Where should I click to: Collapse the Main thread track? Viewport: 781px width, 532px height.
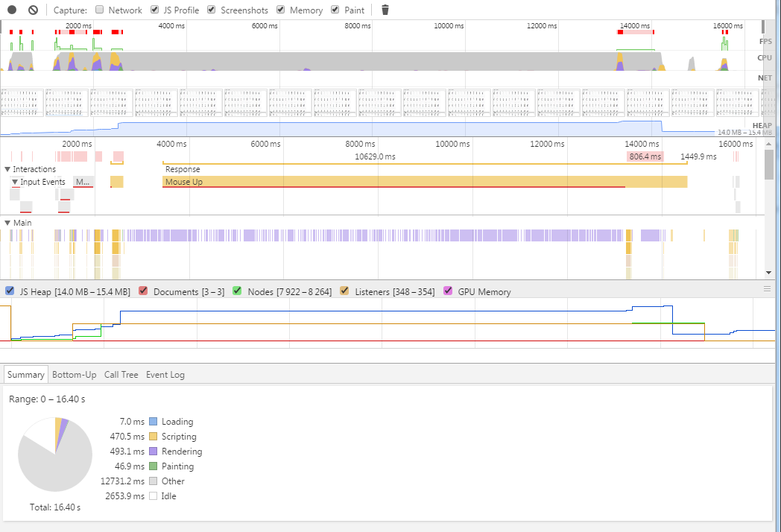(x=7, y=223)
